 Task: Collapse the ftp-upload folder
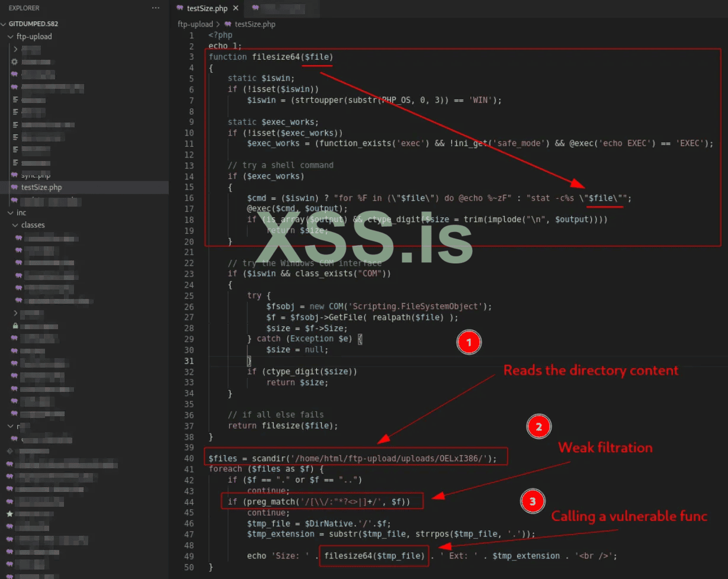11,36
